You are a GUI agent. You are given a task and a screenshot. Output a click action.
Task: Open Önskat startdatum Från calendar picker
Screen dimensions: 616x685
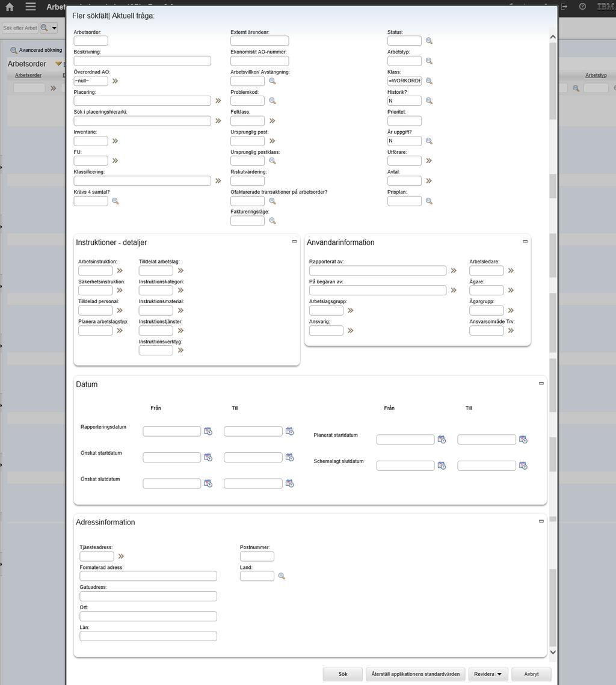[208, 458]
